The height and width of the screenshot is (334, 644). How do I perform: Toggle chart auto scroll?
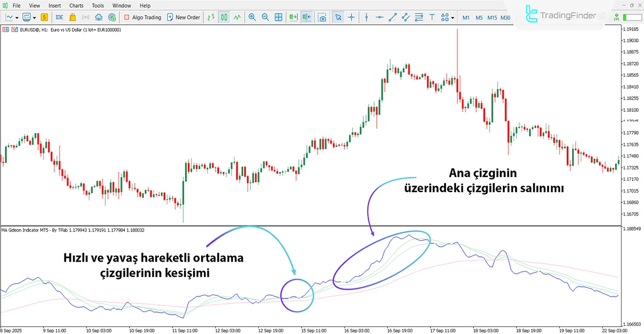292,17
